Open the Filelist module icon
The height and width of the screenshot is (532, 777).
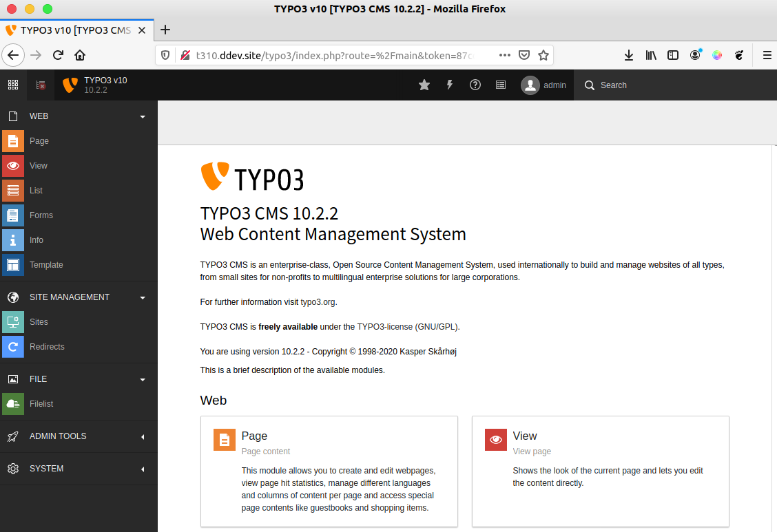pyautogui.click(x=13, y=404)
